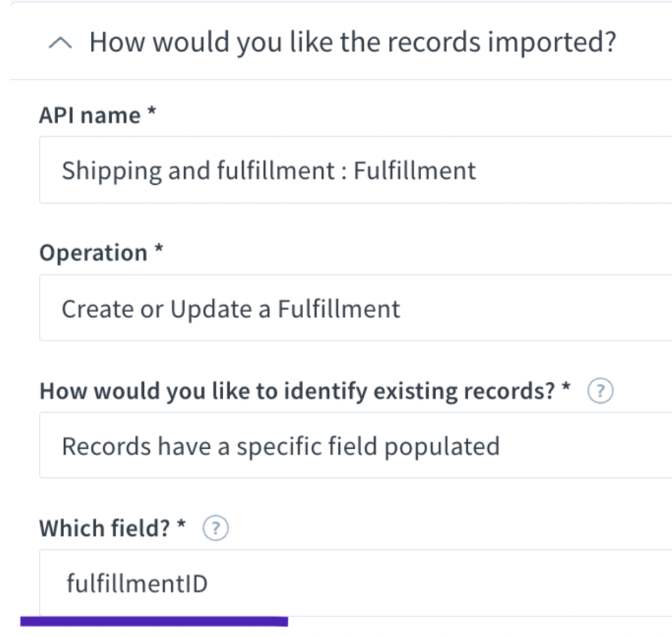672x636 pixels.
Task: Click the fulfillmentID text value
Action: [x=137, y=583]
